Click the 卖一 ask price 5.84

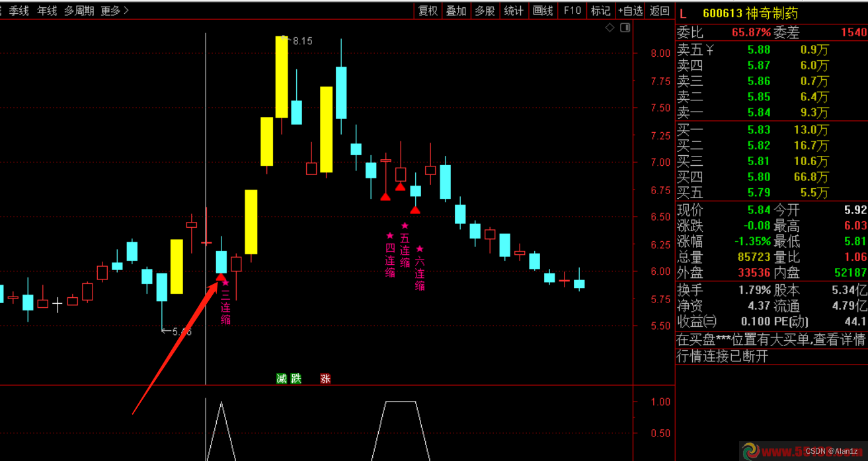click(759, 113)
